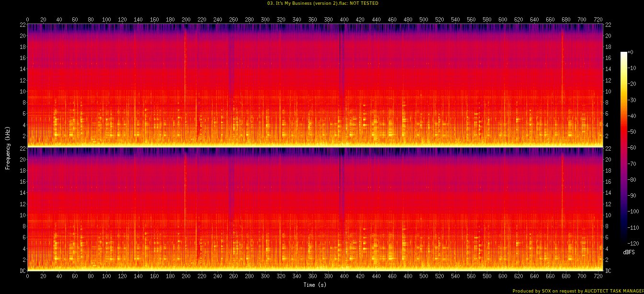644x294 pixels.
Task: Click the 'Time (s)' axis label
Action: (315, 285)
